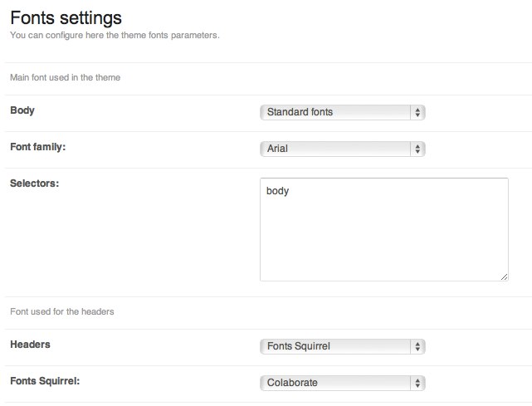
Task: Click the arrows icon on Standard fonts select
Action: point(417,112)
